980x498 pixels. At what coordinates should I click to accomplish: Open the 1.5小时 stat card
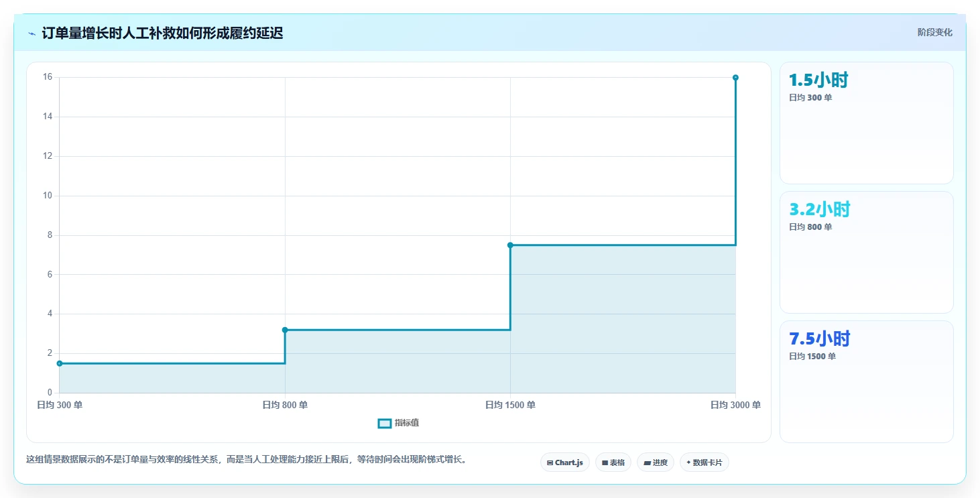[866, 123]
